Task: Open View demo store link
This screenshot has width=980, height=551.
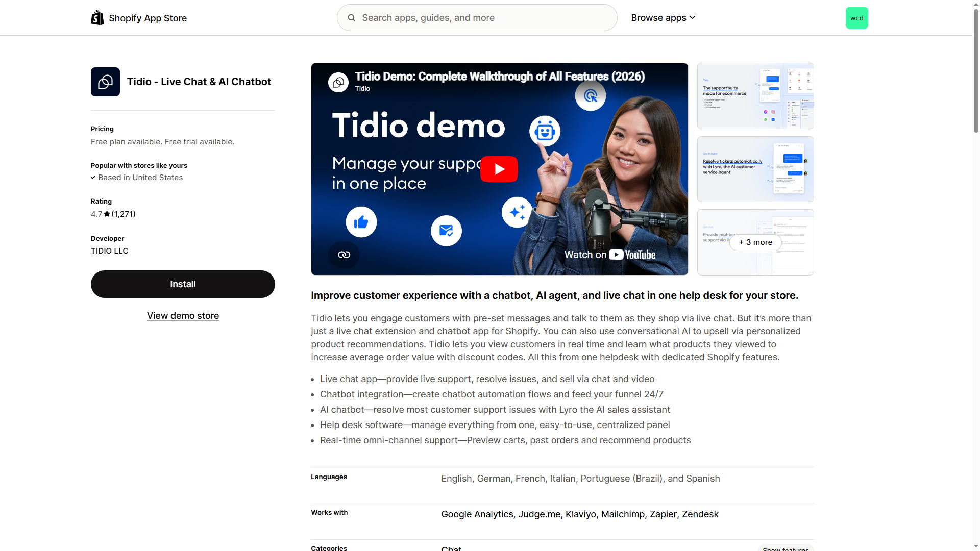Action: point(183,316)
